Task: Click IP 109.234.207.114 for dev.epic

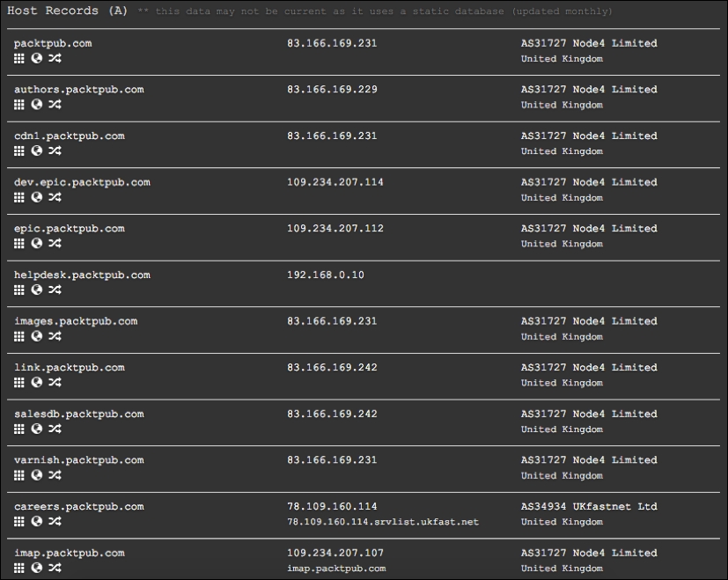Action: click(x=335, y=182)
